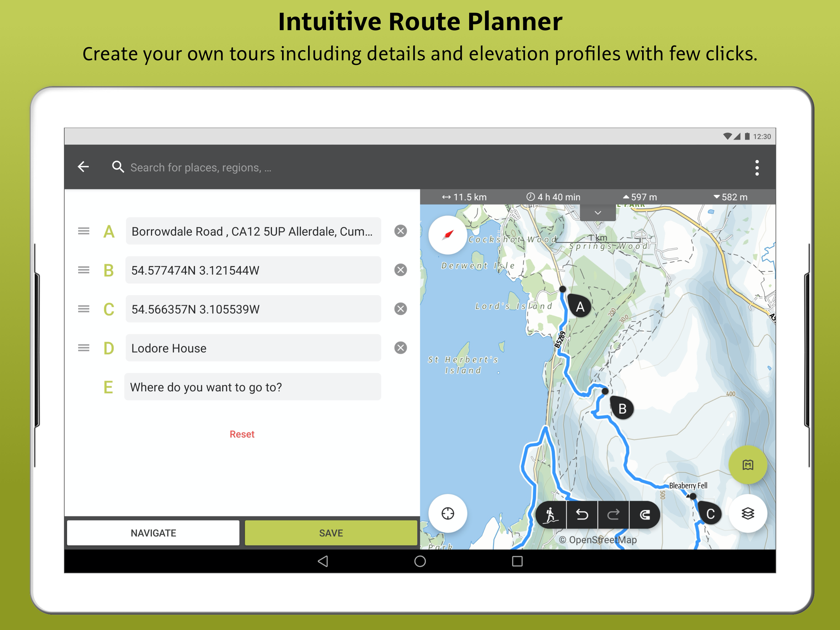Remove waypoint A Borrowdale Road
Screen dimensions: 840x630
pos(400,231)
